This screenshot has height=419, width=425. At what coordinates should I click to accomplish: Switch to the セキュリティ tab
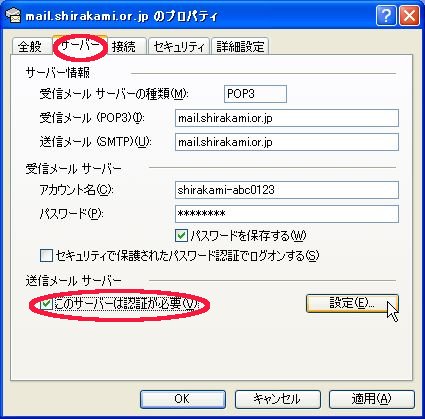pyautogui.click(x=179, y=47)
